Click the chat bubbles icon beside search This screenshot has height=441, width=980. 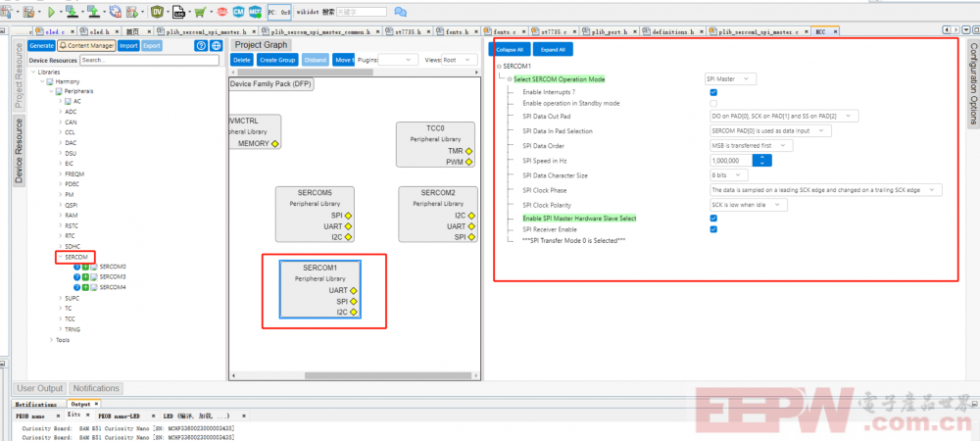pyautogui.click(x=400, y=11)
